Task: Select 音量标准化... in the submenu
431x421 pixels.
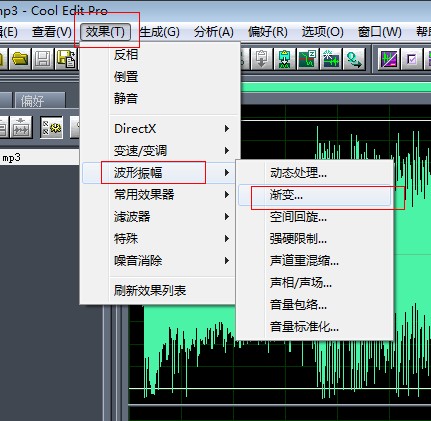Action: tap(315, 327)
